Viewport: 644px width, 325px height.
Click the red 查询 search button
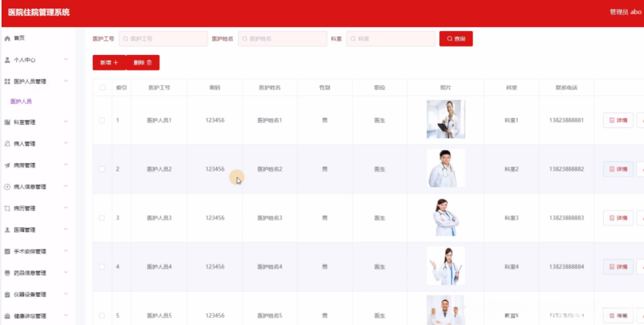point(456,39)
